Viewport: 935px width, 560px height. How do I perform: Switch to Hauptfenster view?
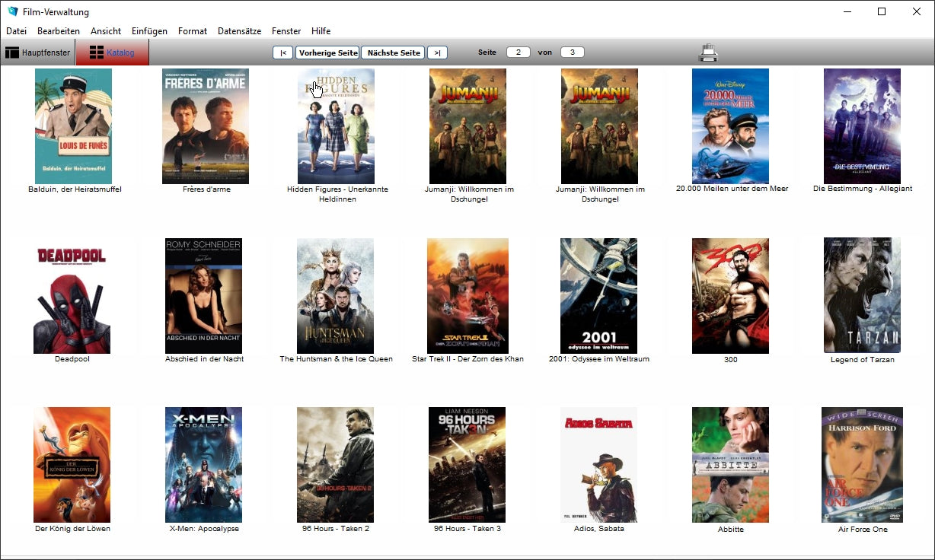[38, 52]
